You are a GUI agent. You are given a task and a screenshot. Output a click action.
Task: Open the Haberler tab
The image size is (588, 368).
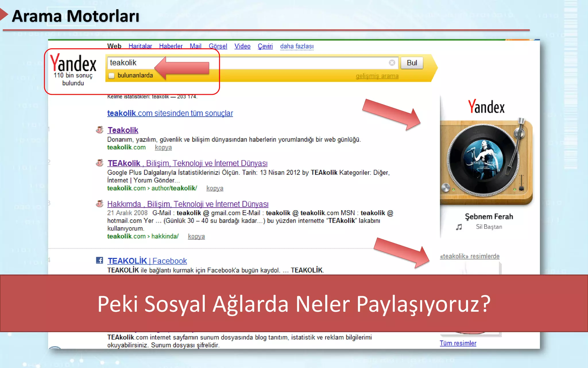tap(171, 46)
